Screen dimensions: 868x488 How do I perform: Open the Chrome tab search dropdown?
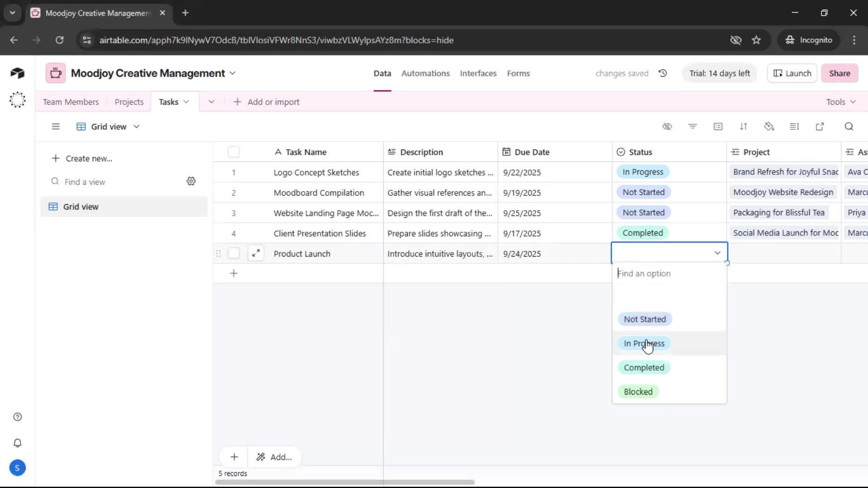point(13,13)
